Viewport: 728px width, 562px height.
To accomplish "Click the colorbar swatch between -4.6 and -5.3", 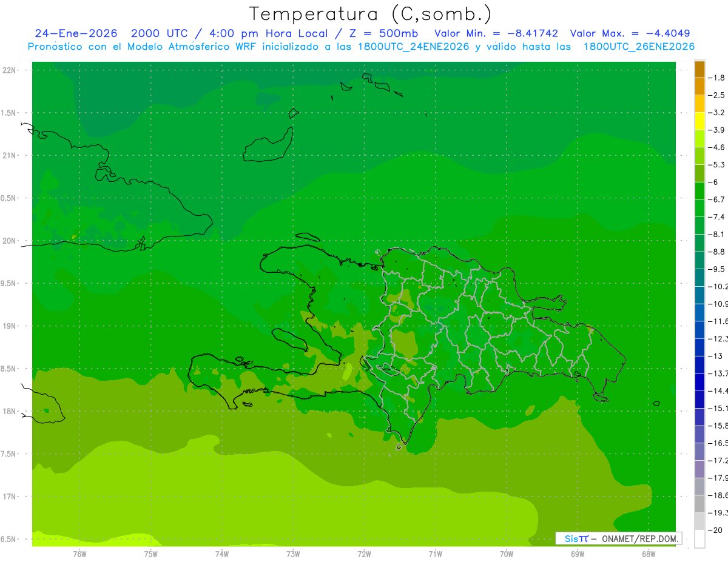I will pos(699,156).
